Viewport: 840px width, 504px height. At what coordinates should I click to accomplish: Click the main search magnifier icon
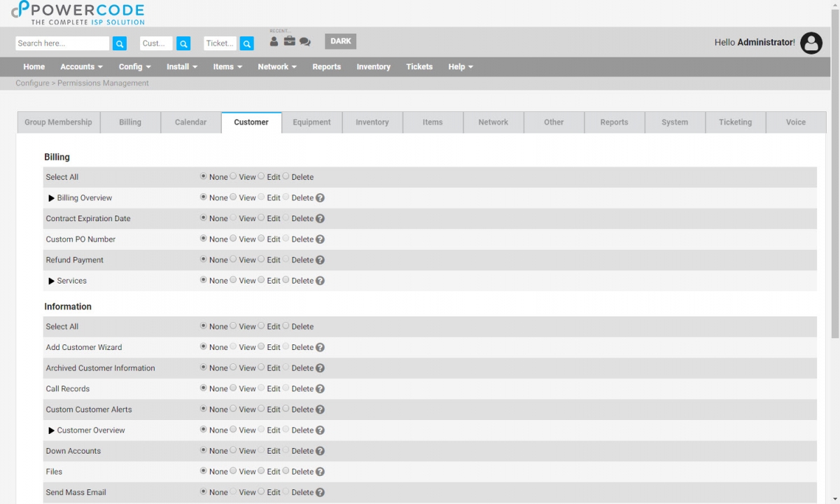(119, 43)
